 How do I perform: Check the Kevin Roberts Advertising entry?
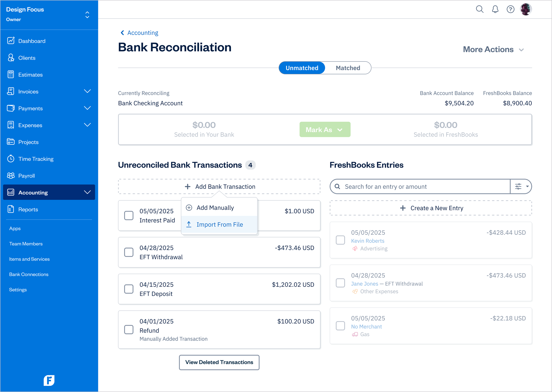click(340, 240)
